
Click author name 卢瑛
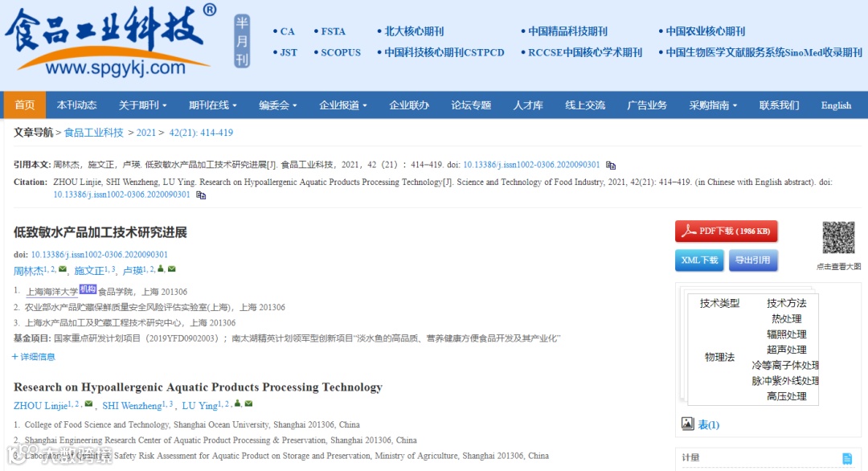point(133,271)
